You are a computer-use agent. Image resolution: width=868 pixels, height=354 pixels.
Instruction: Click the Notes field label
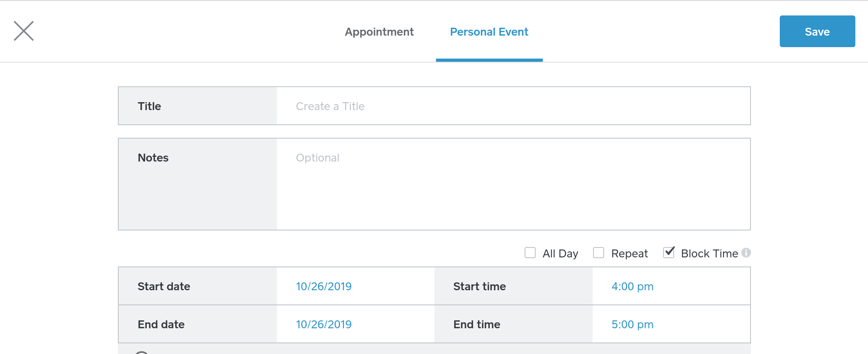[x=153, y=158]
